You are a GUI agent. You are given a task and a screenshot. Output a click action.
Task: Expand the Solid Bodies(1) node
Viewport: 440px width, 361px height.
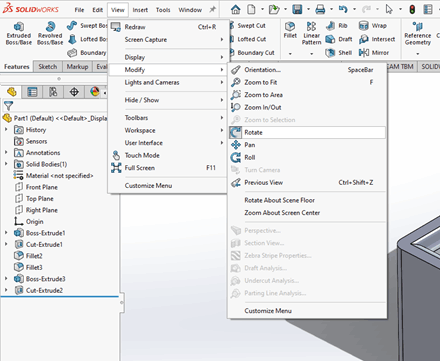(x=6, y=164)
